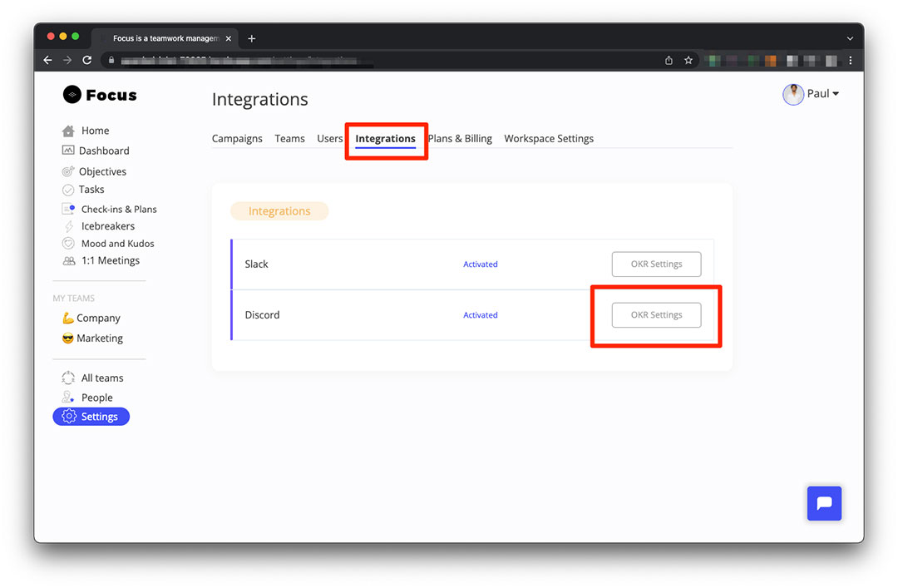The height and width of the screenshot is (588, 898).
Task: Click the Objectives target icon
Action: pyautogui.click(x=68, y=171)
